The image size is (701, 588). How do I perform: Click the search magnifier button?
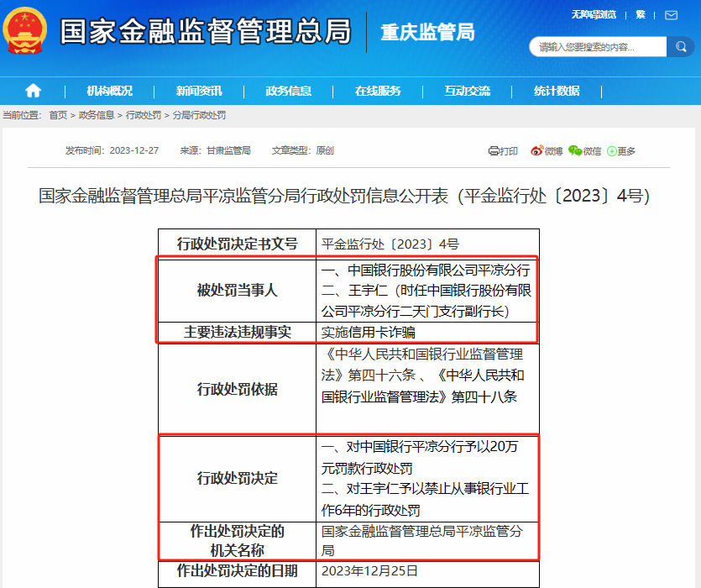(x=681, y=46)
